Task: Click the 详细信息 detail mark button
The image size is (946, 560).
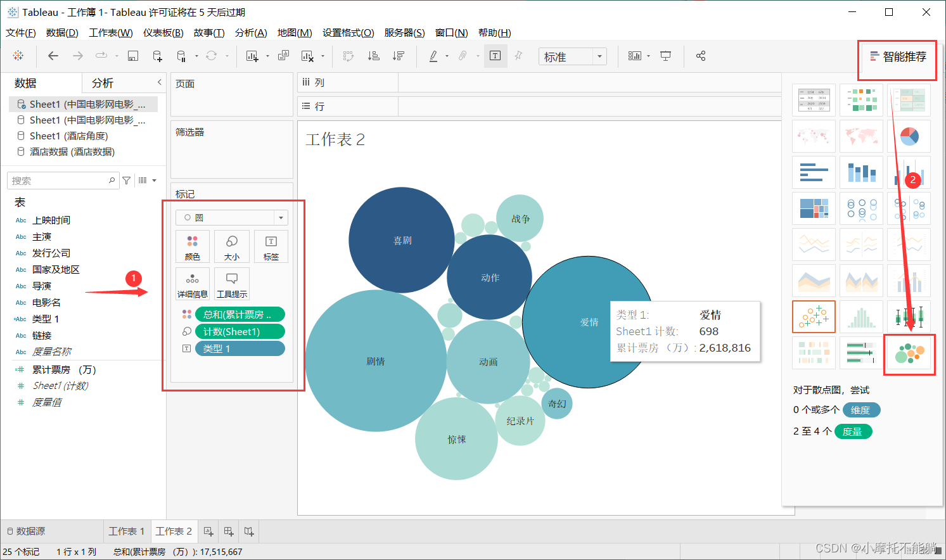Action: pyautogui.click(x=193, y=284)
